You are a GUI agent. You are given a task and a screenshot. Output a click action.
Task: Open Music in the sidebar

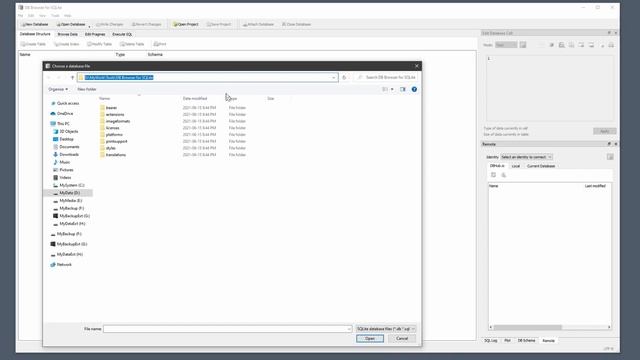64,162
